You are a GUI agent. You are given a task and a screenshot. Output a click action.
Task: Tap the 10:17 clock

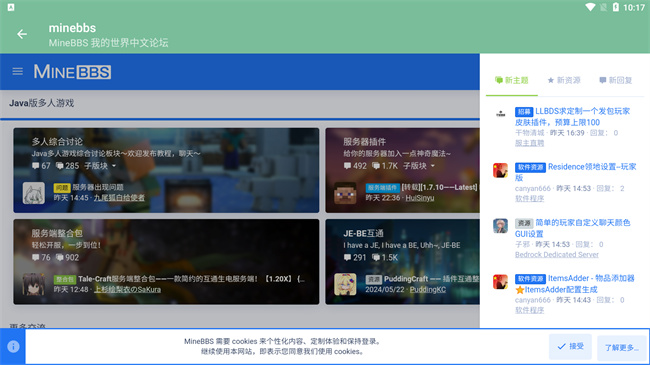(634, 7)
